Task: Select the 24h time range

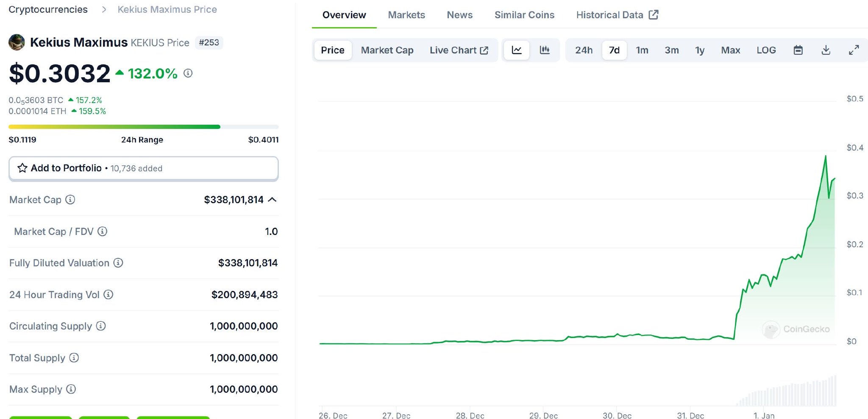Action: coord(584,50)
